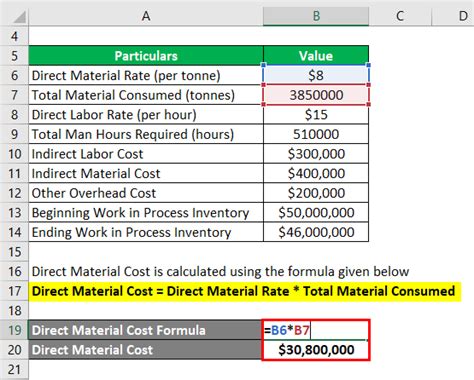The image size is (474, 380).
Task: Select column A header
Action: coord(146,16)
